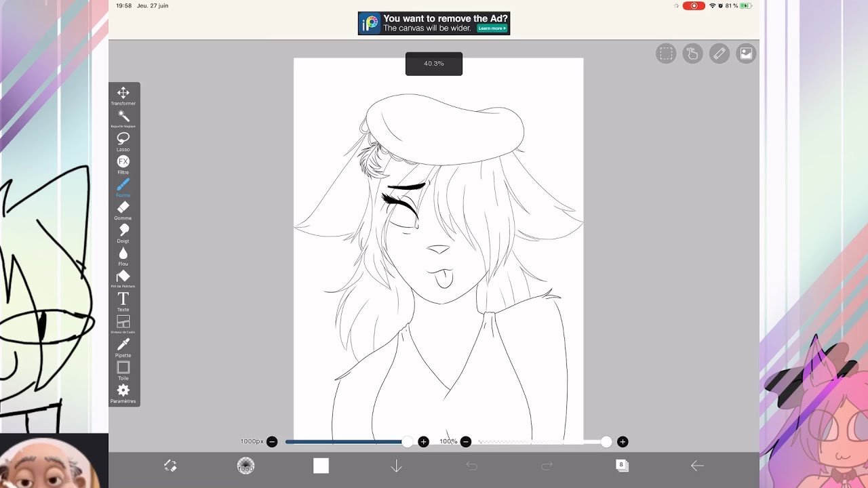
Task: Activate the Doigt smudge tool
Action: (x=123, y=231)
